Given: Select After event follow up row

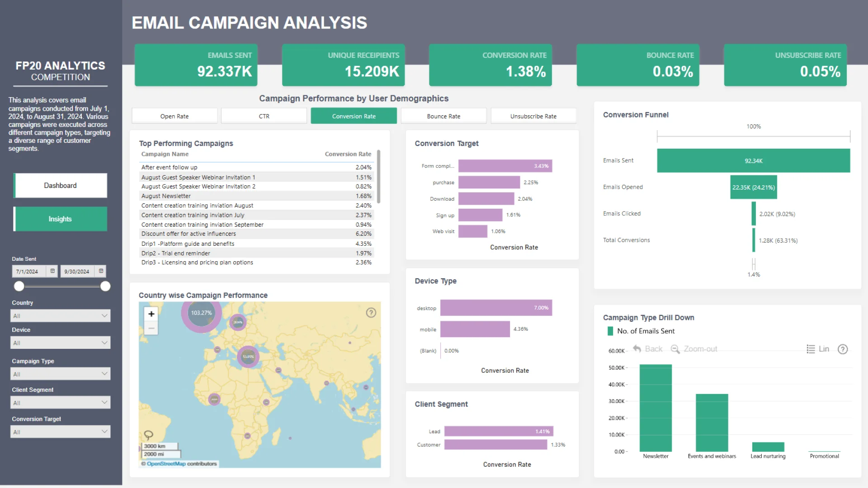Looking at the screenshot, I should pos(257,167).
